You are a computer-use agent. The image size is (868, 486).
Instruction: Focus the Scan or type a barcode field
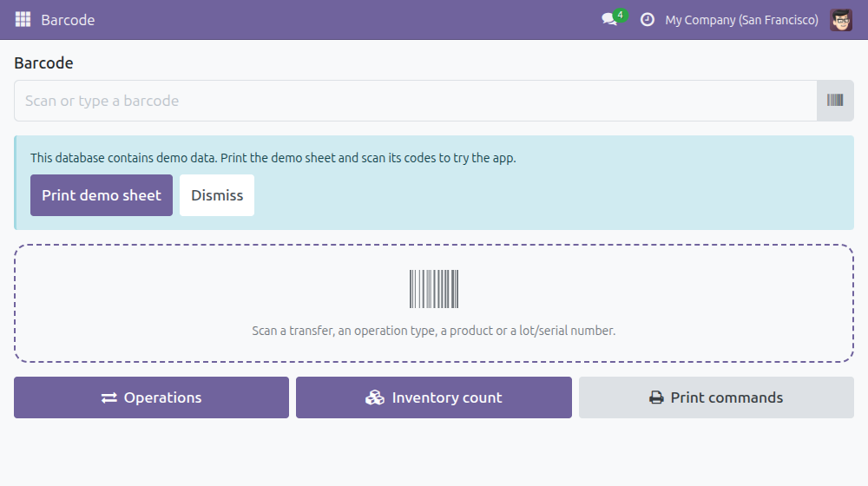415,101
